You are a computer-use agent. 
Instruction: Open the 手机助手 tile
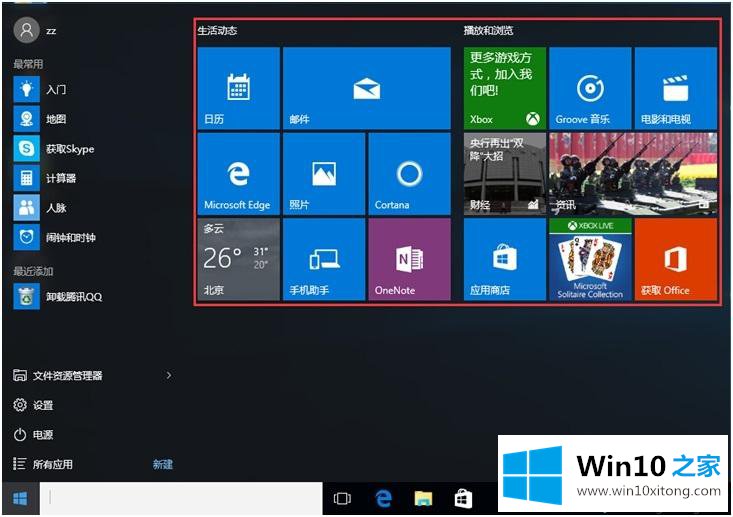point(324,259)
